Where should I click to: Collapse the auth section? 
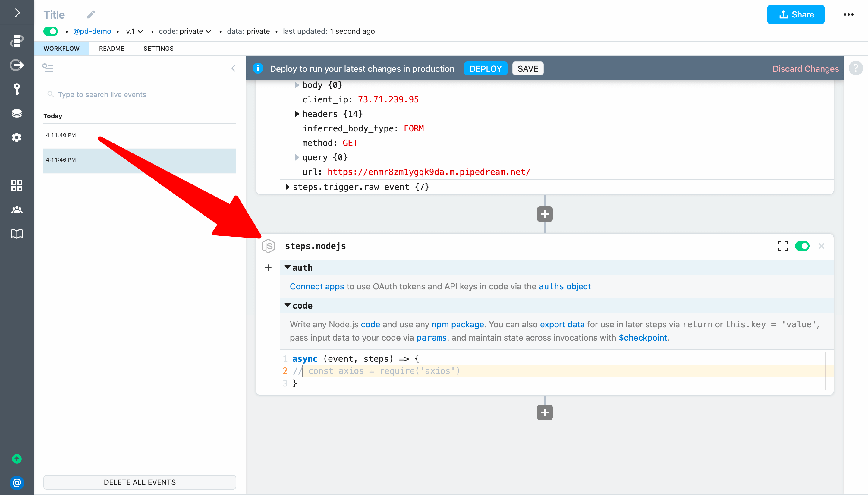point(288,268)
